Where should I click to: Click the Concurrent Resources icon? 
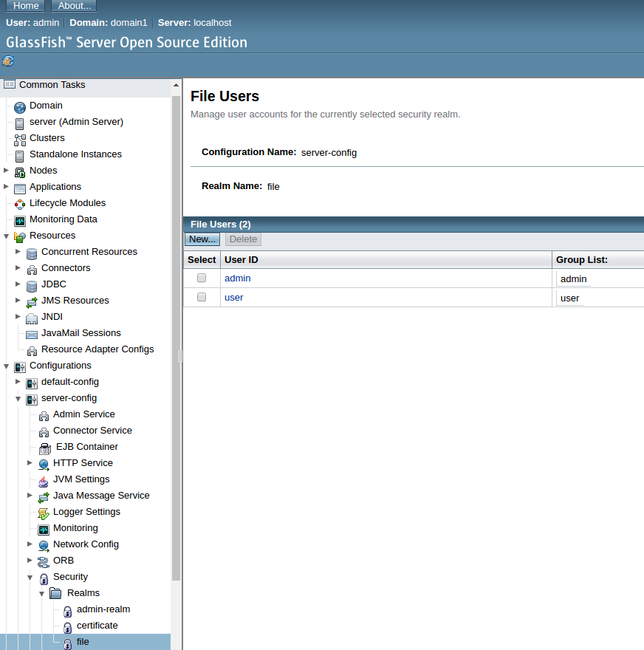tap(32, 253)
